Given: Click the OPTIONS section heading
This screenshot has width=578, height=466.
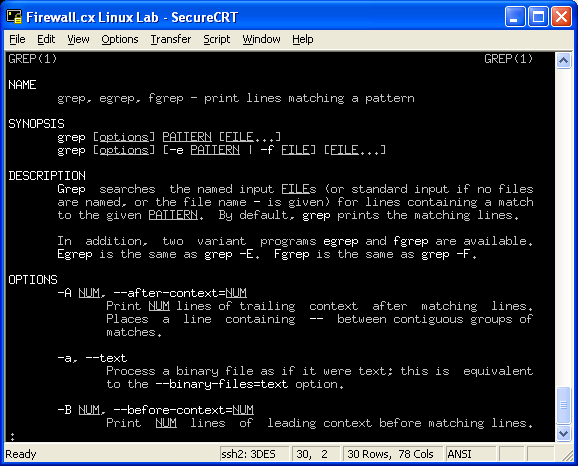Looking at the screenshot, I should (33, 279).
